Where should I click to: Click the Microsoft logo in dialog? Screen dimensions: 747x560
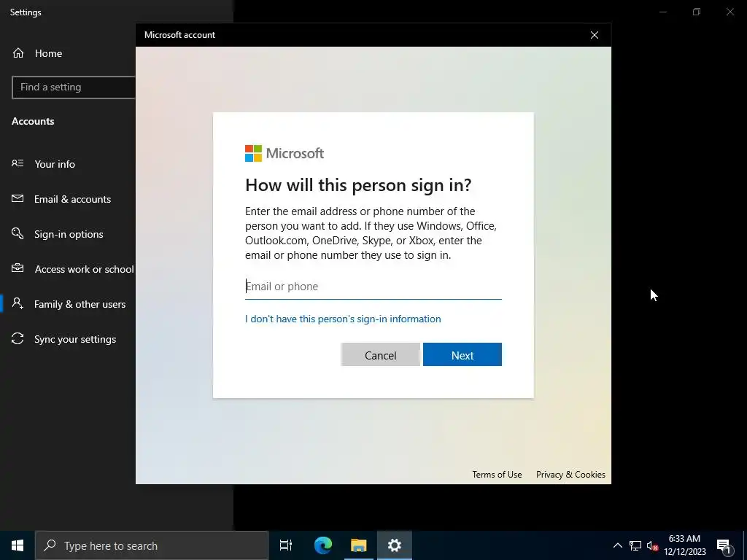pos(285,153)
